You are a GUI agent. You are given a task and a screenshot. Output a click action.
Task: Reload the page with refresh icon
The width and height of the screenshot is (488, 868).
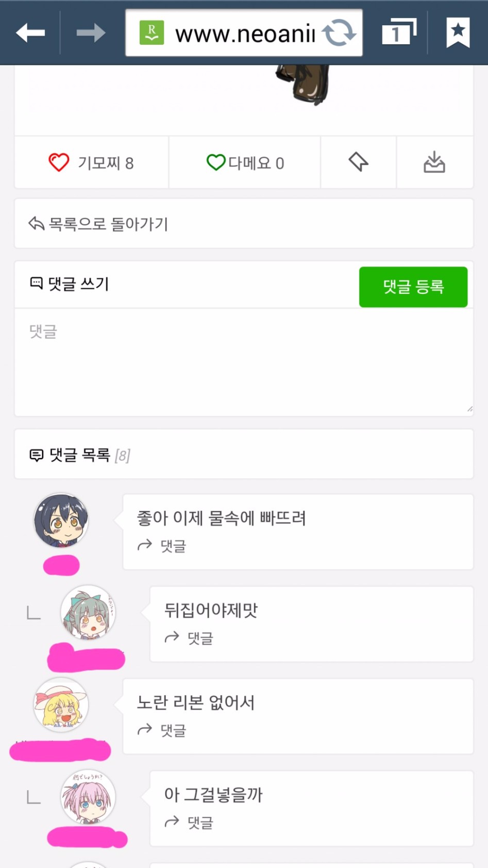[339, 32]
